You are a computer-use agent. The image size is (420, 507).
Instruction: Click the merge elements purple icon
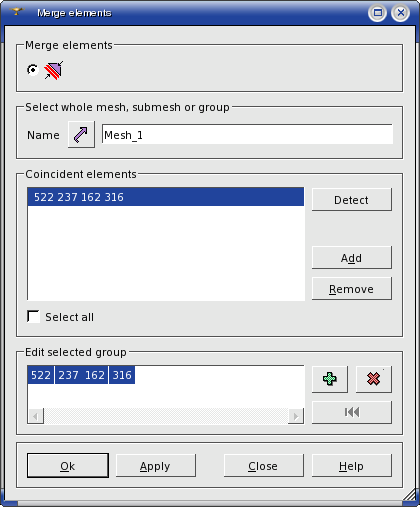(54, 70)
